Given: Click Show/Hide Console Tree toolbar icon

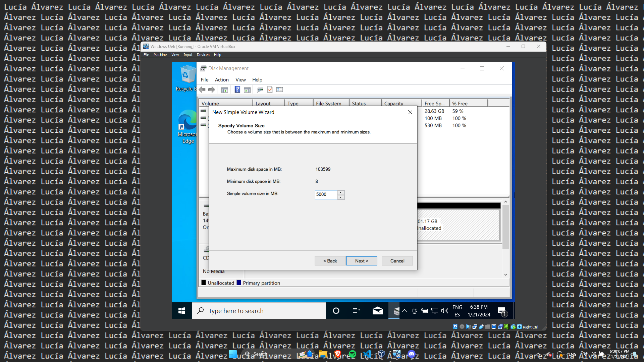Looking at the screenshot, I should click(225, 89).
